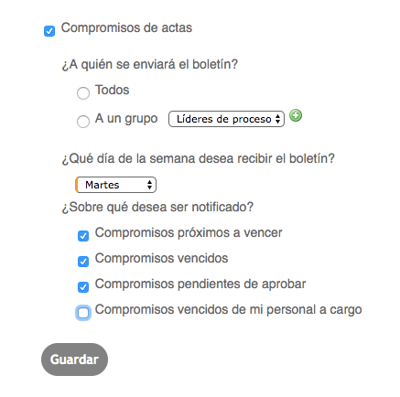Image resolution: width=400 pixels, height=397 pixels.
Task: Click the Todos label text
Action: [x=112, y=90]
